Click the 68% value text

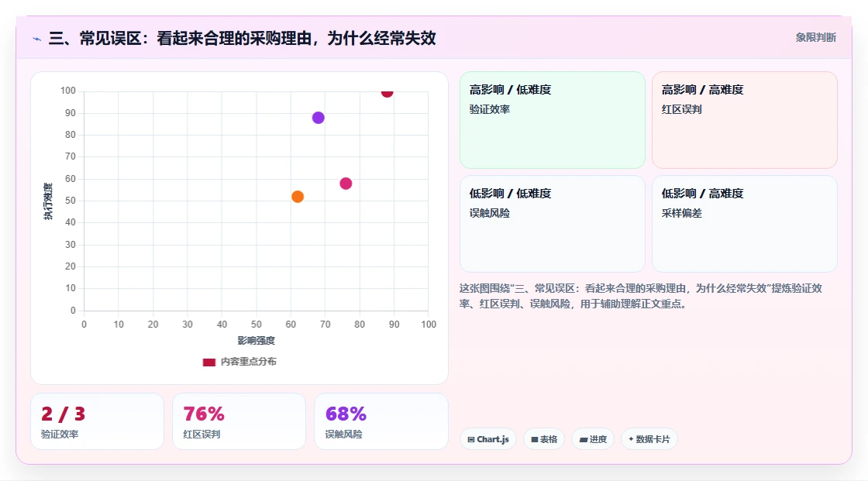[x=346, y=414]
